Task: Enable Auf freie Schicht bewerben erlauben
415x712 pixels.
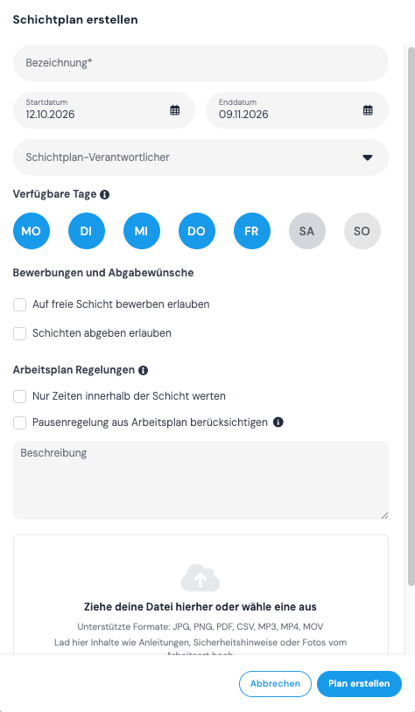Action: (20, 305)
